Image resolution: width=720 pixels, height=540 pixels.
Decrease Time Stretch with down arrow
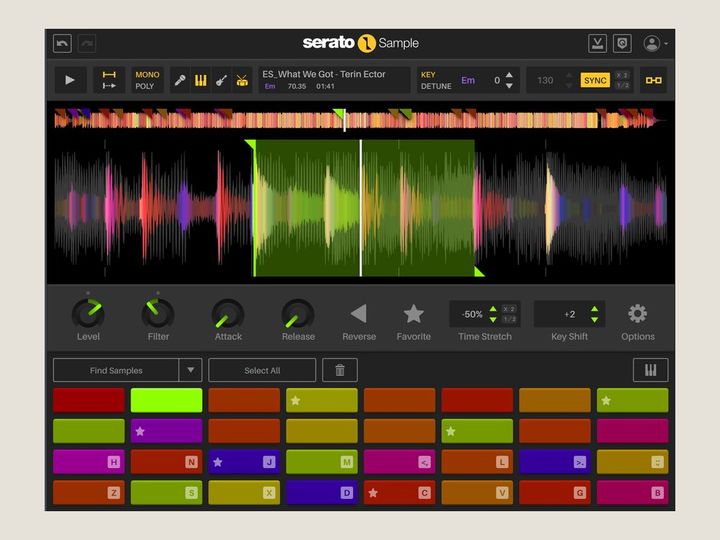(493, 320)
